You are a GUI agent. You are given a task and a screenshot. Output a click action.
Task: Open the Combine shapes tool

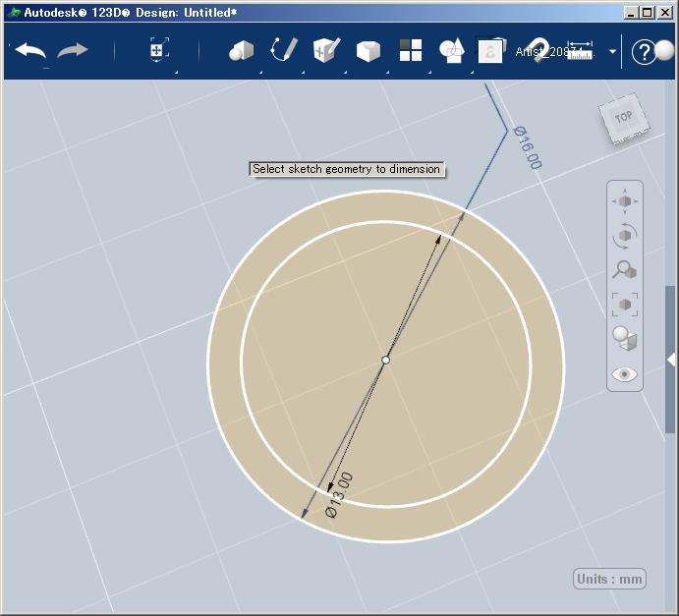click(x=452, y=51)
